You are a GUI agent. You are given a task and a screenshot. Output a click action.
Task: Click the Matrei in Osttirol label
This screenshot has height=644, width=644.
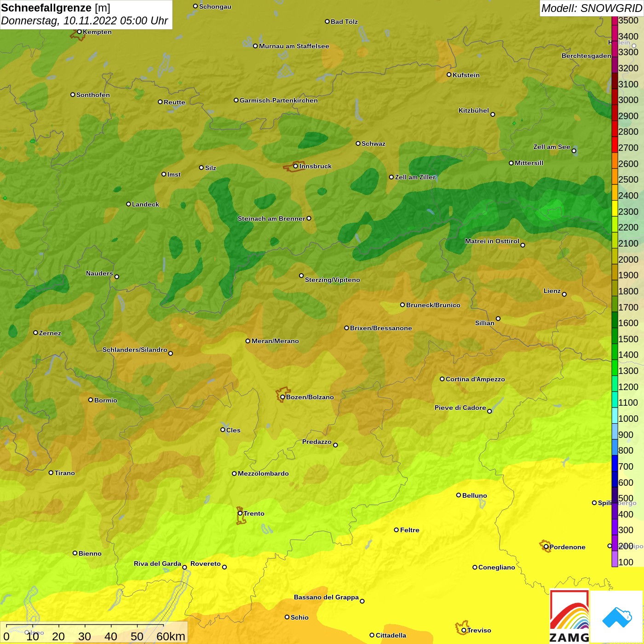pos(492,241)
